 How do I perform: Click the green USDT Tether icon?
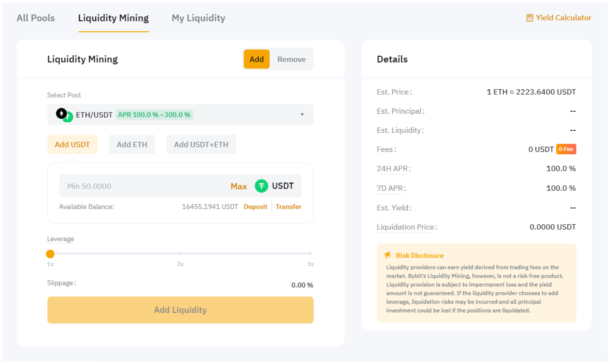pyautogui.click(x=261, y=186)
